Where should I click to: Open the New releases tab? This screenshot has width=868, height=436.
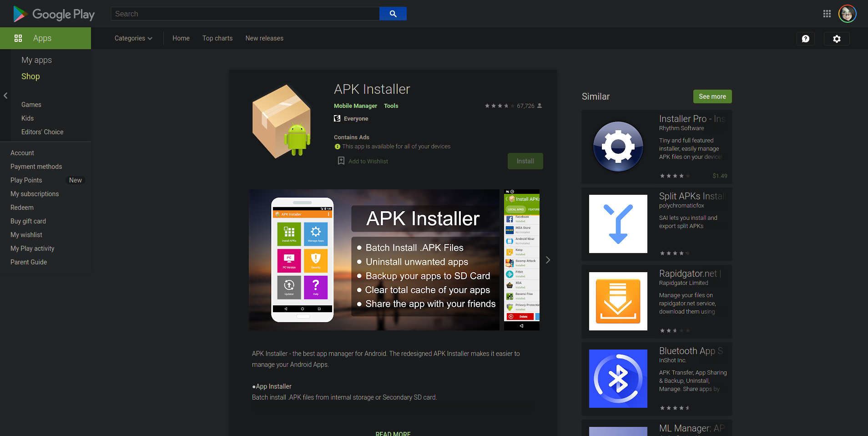point(264,38)
